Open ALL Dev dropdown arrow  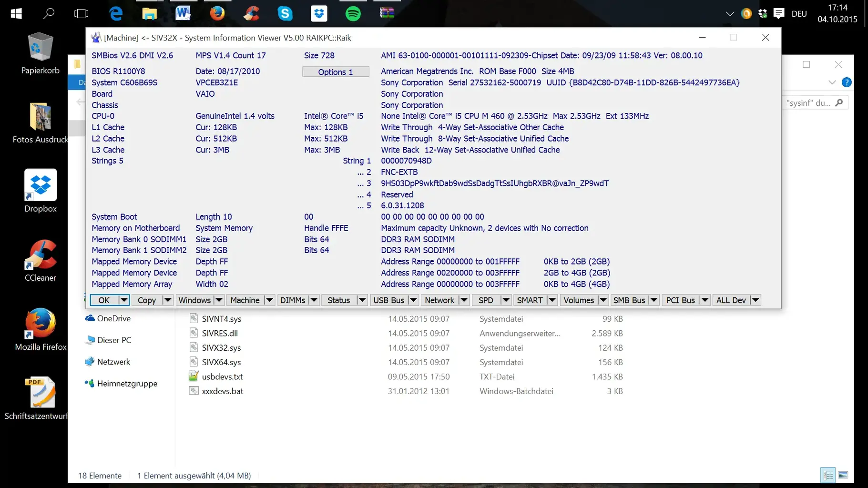756,300
